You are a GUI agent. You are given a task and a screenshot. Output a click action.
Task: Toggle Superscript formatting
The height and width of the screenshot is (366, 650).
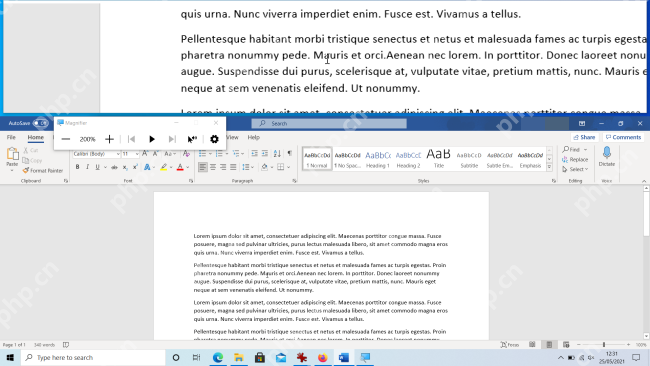click(x=135, y=167)
